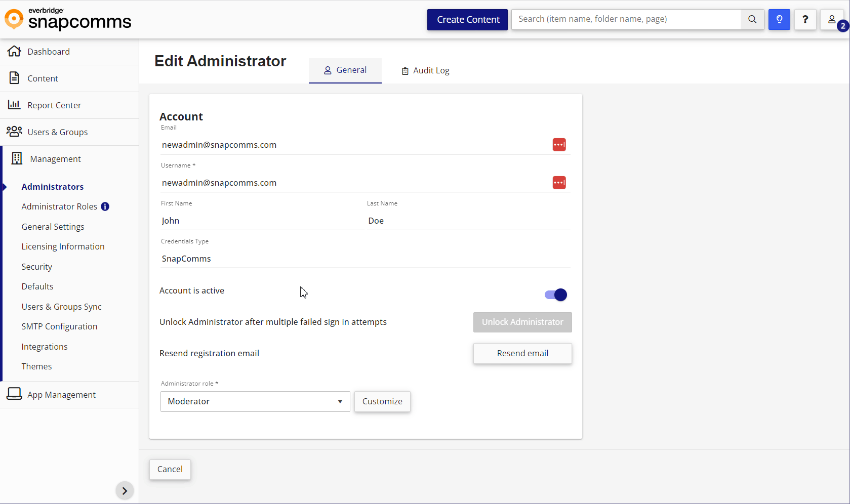Click the Report Center chart icon
This screenshot has width=850, height=504.
[x=14, y=105]
